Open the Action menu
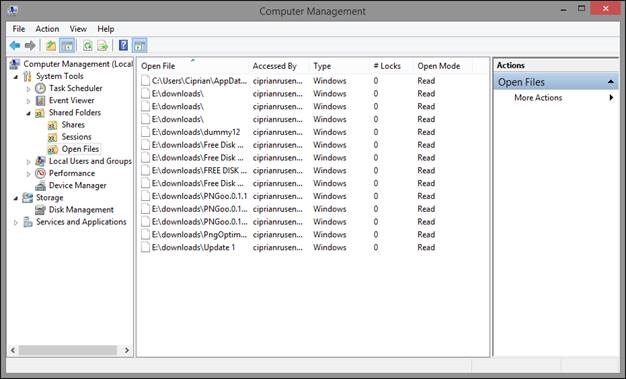The image size is (626, 379). pyautogui.click(x=47, y=29)
